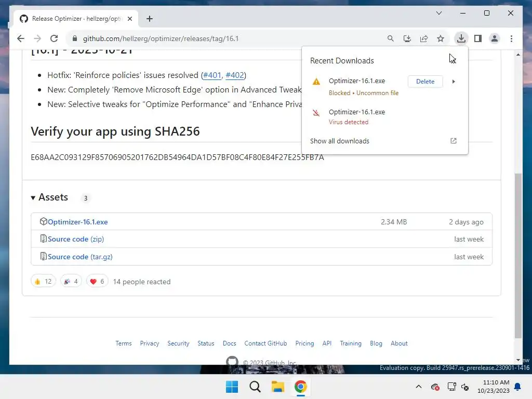Image resolution: width=532 pixels, height=399 pixels.
Task: Click the GitHub logo in the footer
Action: tap(232, 361)
